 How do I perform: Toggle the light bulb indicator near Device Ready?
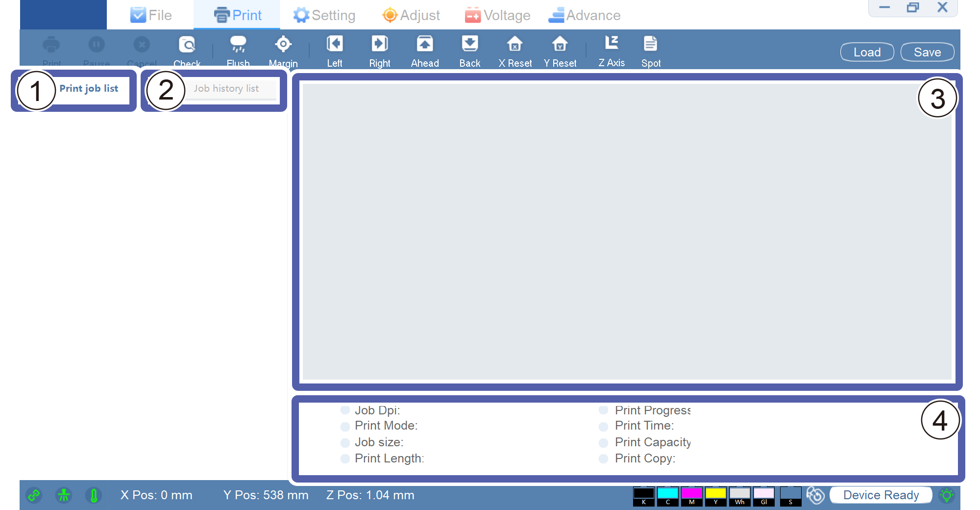click(946, 495)
